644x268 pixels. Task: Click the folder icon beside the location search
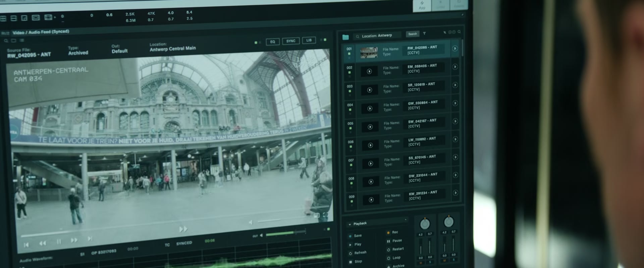tap(345, 37)
